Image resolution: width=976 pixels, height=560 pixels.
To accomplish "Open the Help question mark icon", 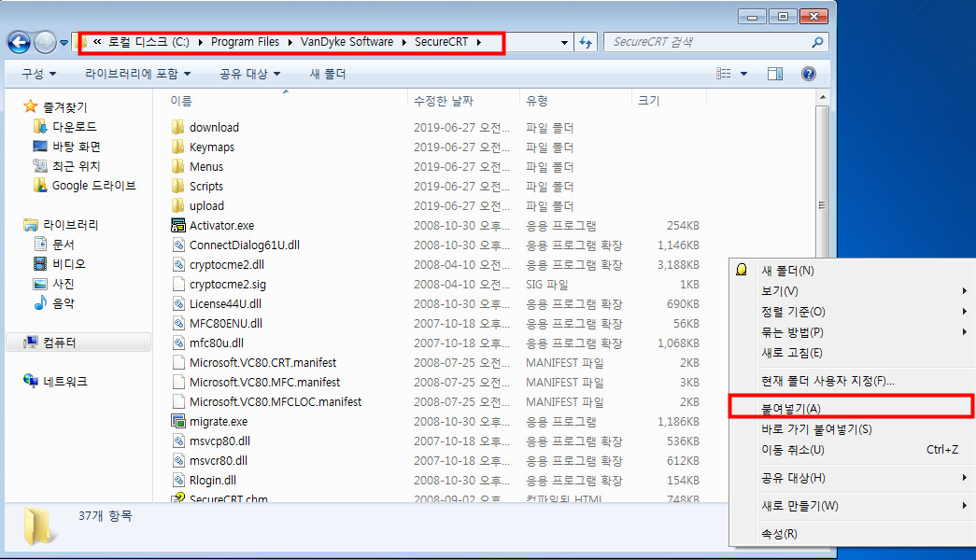I will (x=809, y=74).
